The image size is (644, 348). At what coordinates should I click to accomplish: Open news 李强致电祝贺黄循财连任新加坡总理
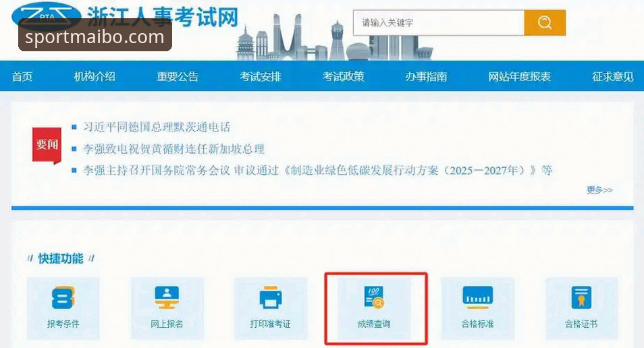[173, 148]
